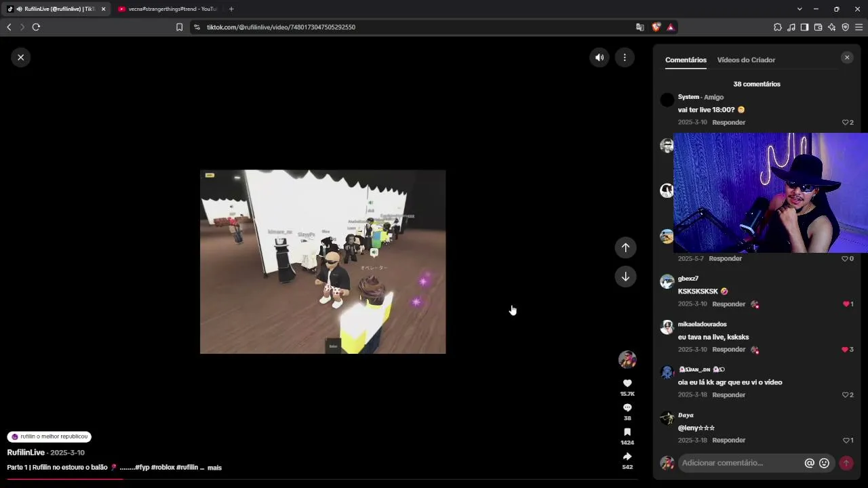Switch to the Vídeos do Criador tab

[746, 60]
